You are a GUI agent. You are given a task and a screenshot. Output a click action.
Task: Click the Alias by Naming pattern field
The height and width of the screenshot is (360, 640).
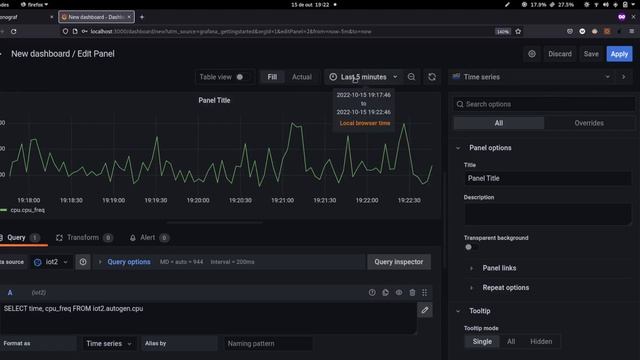tap(268, 343)
